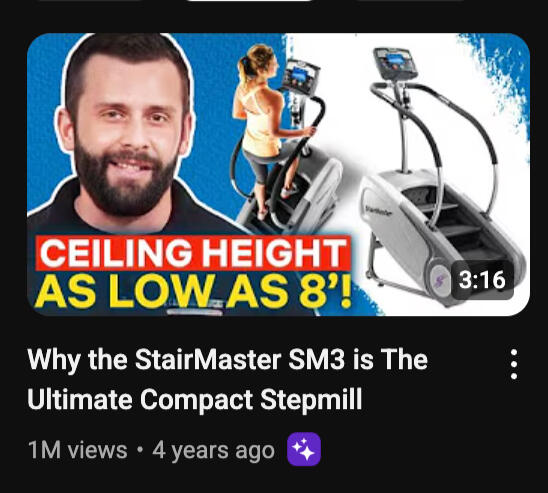Select the white selected chip at top
Screen dimensions: 548x493
[x=250, y=1]
